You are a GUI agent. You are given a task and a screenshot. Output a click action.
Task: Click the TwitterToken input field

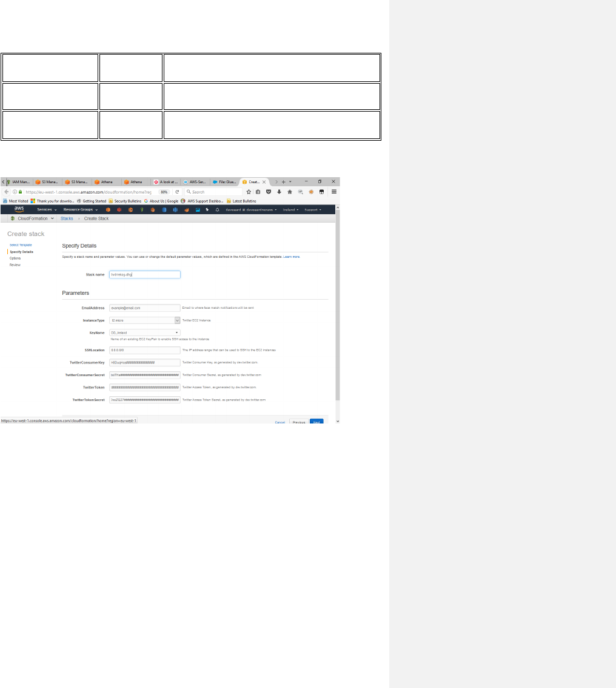click(x=145, y=387)
